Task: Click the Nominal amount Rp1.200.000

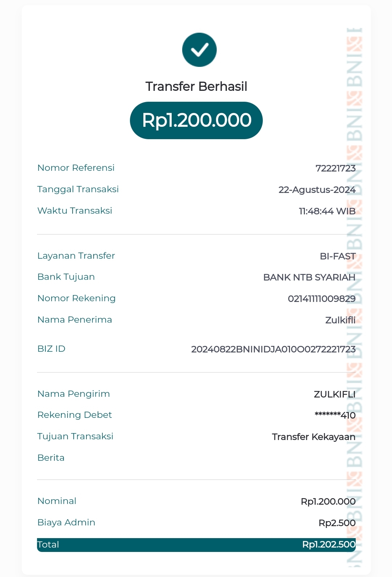Action: 328,501
